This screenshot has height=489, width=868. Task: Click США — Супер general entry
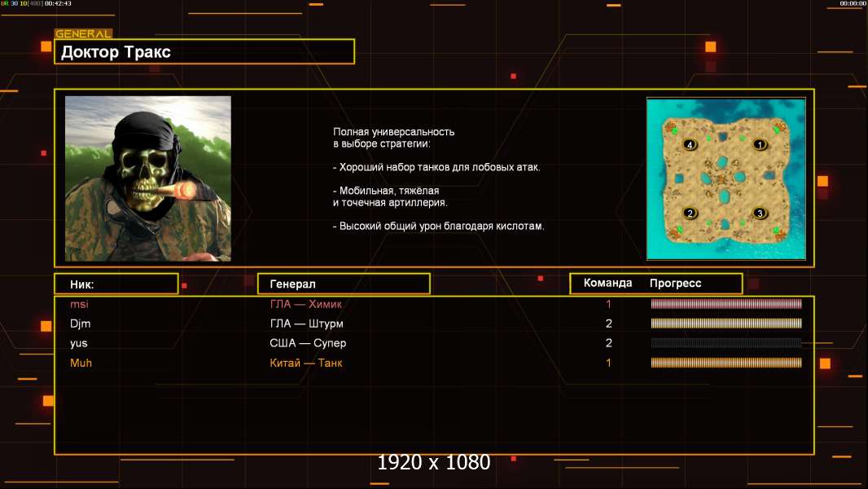click(x=308, y=343)
